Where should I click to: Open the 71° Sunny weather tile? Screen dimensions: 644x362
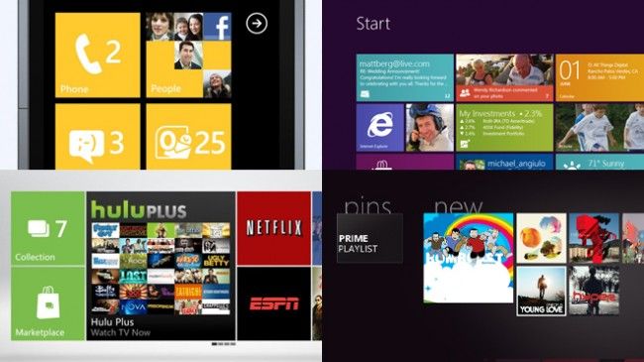599,162
